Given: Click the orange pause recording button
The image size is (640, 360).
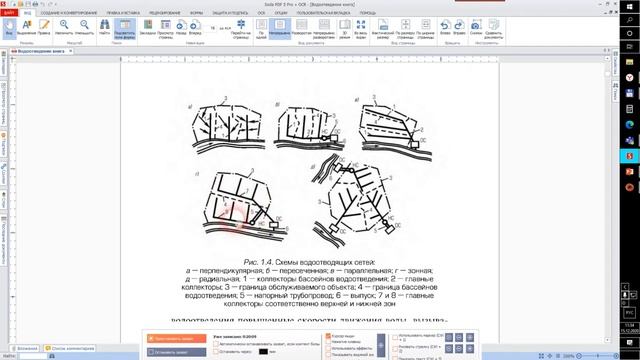Looking at the screenshot, I should (x=177, y=338).
